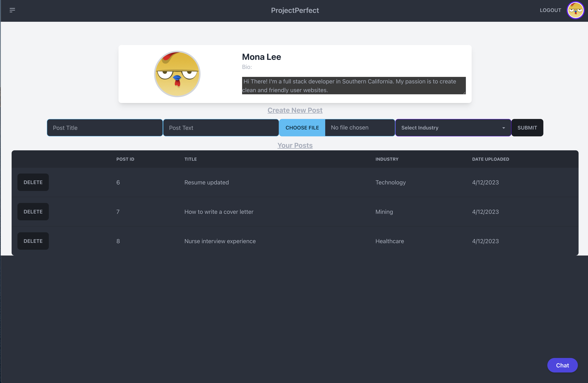Click LOGOUT in the top bar
This screenshot has width=588, height=383.
pos(550,10)
